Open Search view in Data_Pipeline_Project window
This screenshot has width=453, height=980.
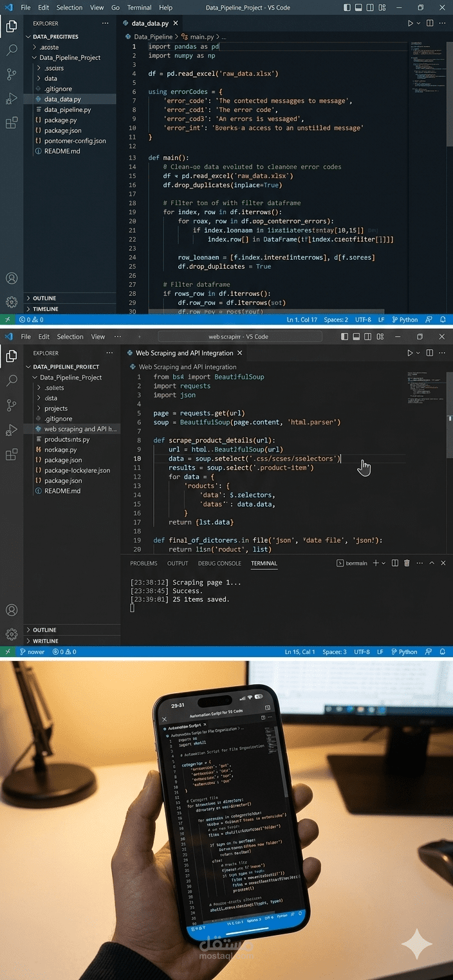click(x=12, y=50)
